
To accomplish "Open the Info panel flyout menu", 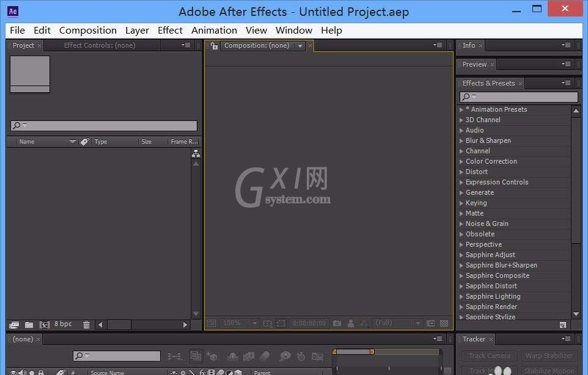I will tap(566, 45).
